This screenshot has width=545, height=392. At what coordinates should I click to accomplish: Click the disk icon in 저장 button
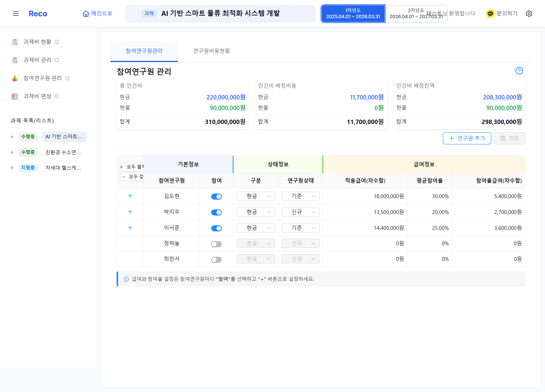(x=503, y=138)
